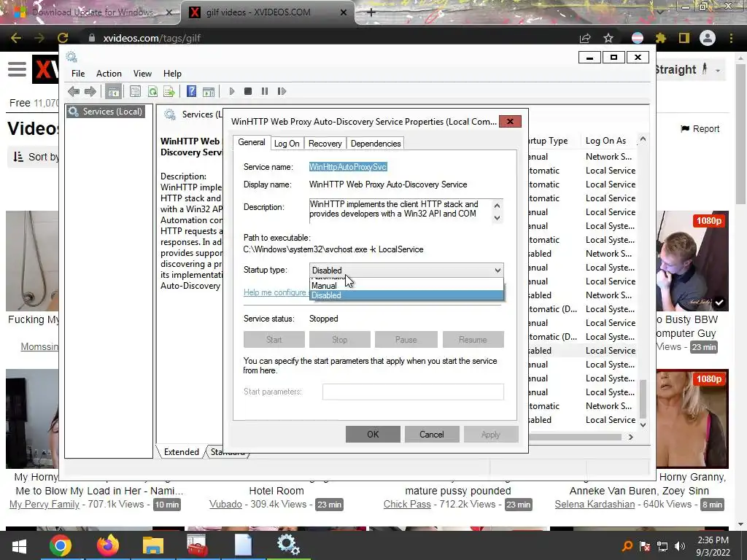The height and width of the screenshot is (560, 747).
Task: Open the File menu in Services
Action: (x=77, y=74)
